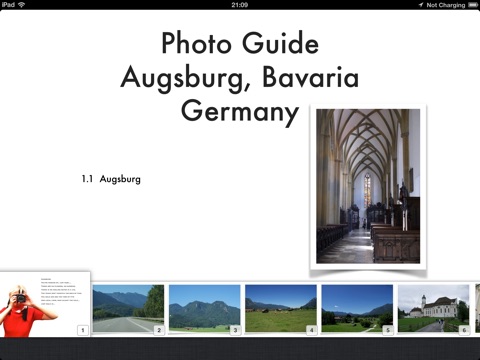Tap the location services arrow icon
Image resolution: width=480 pixels, height=360 pixels.
(421, 5)
